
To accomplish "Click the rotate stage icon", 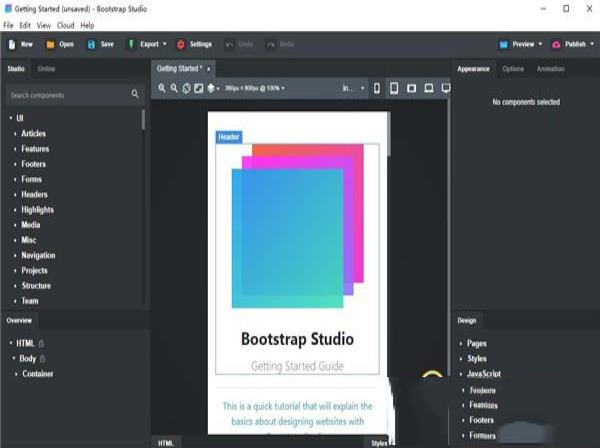I will (186, 88).
